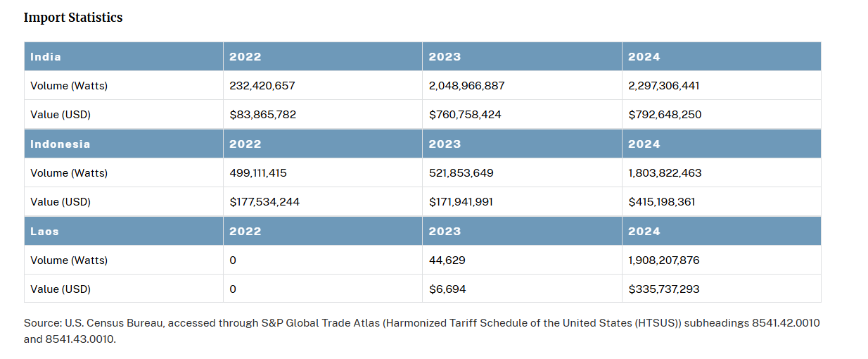Image resolution: width=868 pixels, height=359 pixels.
Task: Select Laos 2024 volume 1,908,207,876
Action: pyautogui.click(x=664, y=260)
